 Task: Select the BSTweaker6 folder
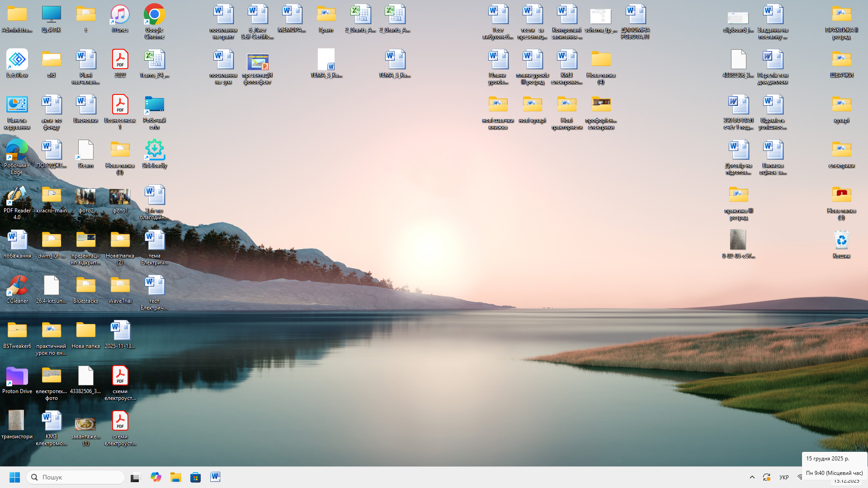(17, 335)
